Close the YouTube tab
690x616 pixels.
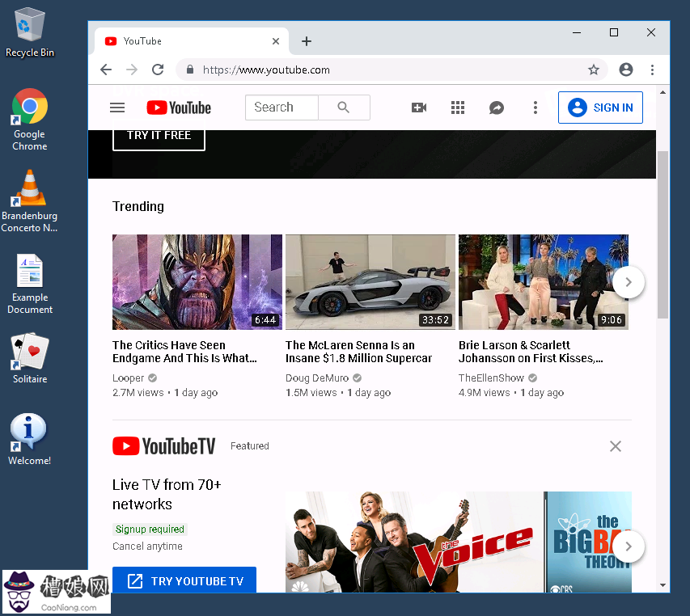tap(276, 41)
